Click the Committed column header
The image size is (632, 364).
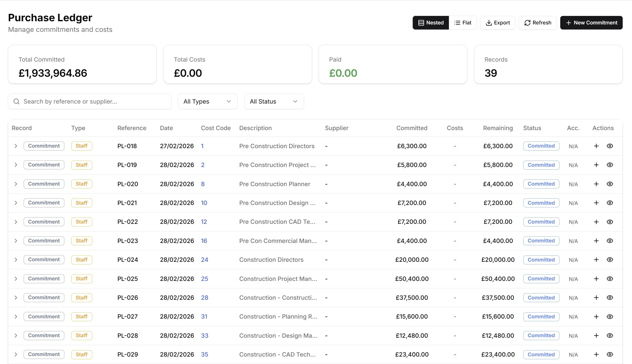[412, 128]
